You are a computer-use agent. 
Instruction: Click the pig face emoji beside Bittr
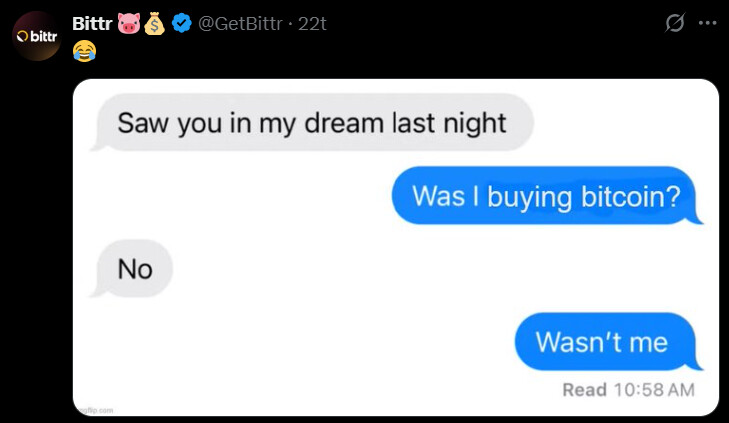[x=129, y=23]
